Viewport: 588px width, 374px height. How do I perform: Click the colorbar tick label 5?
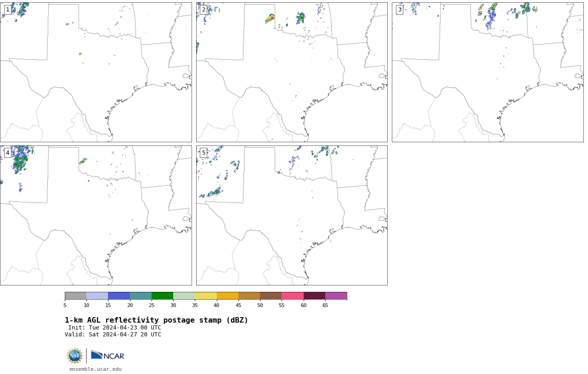(65, 305)
